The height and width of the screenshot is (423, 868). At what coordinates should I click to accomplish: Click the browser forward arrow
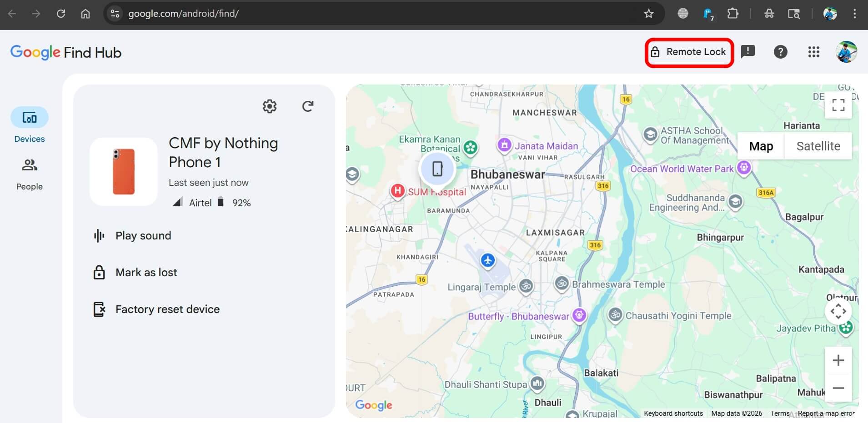(36, 14)
